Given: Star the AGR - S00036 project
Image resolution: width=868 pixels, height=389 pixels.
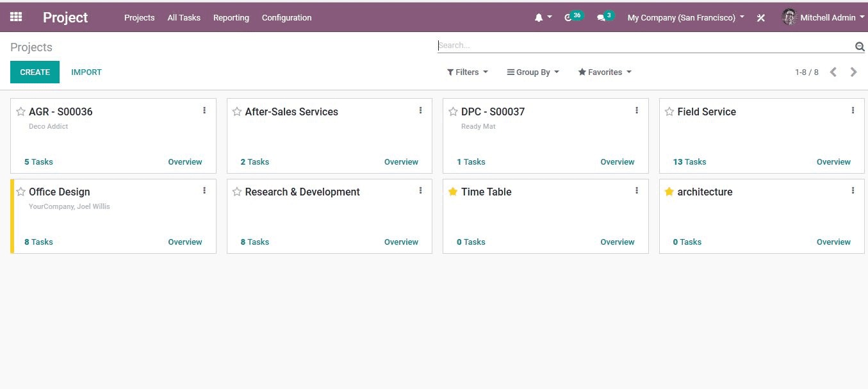Looking at the screenshot, I should pos(20,112).
